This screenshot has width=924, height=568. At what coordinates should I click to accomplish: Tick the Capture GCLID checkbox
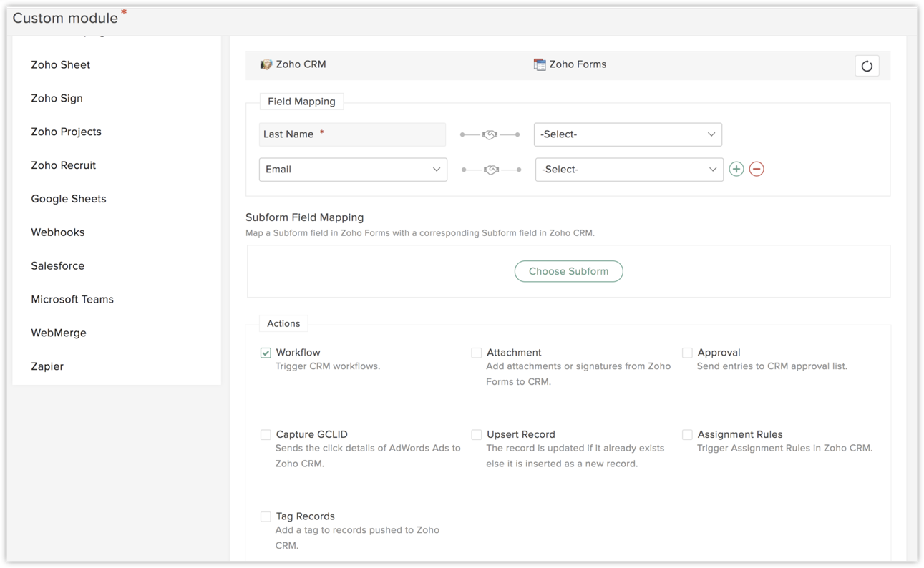coord(266,434)
